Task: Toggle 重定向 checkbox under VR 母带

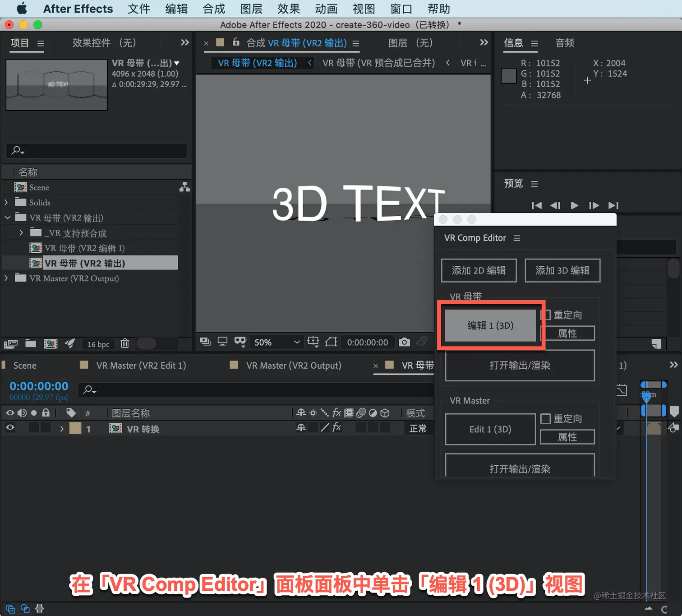Action: click(x=546, y=315)
